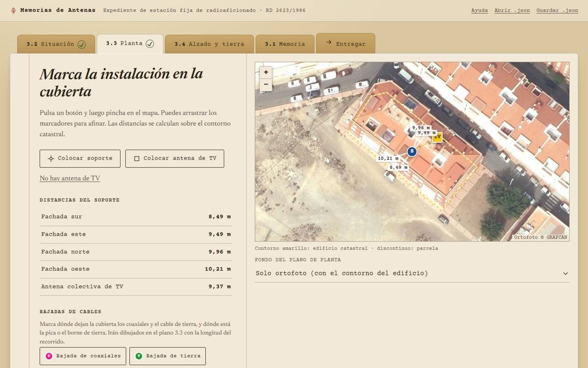Screen dimensions: 588x368
Task: Click the 9,96 m label on the map
Action: (x=421, y=128)
